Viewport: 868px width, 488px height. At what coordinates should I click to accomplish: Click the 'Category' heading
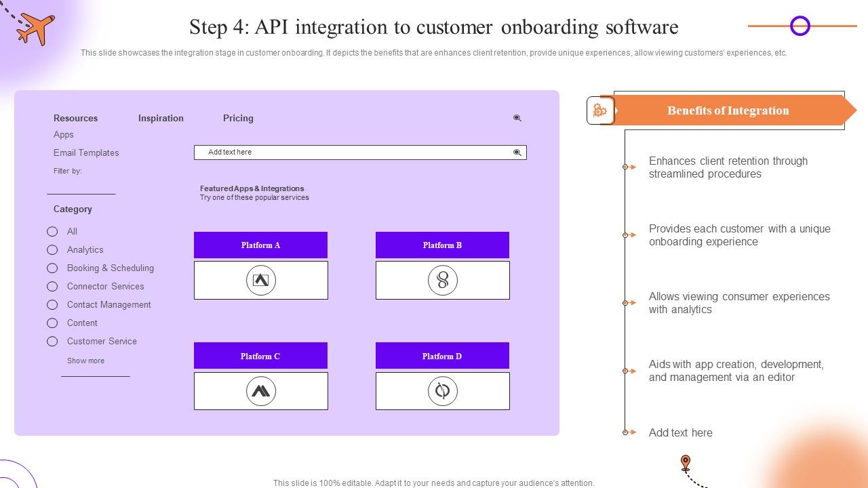(73, 209)
